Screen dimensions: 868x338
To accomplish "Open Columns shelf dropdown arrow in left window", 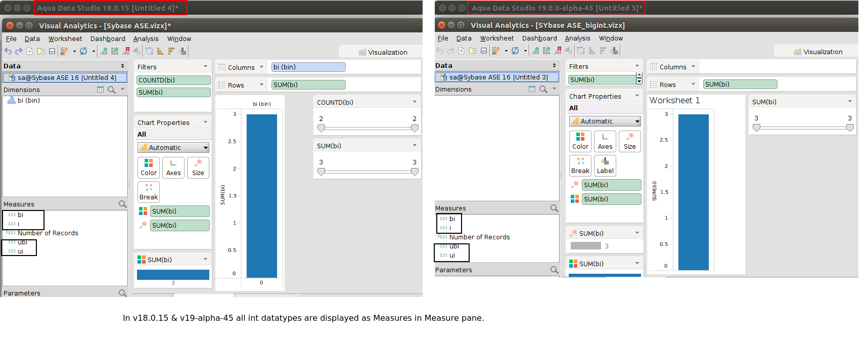I will click(x=261, y=67).
